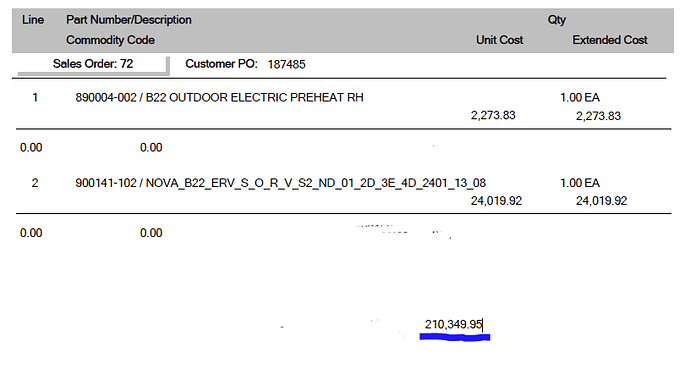Click the 1.00 EA quantity on line 2
The image size is (690, 369).
580,183
